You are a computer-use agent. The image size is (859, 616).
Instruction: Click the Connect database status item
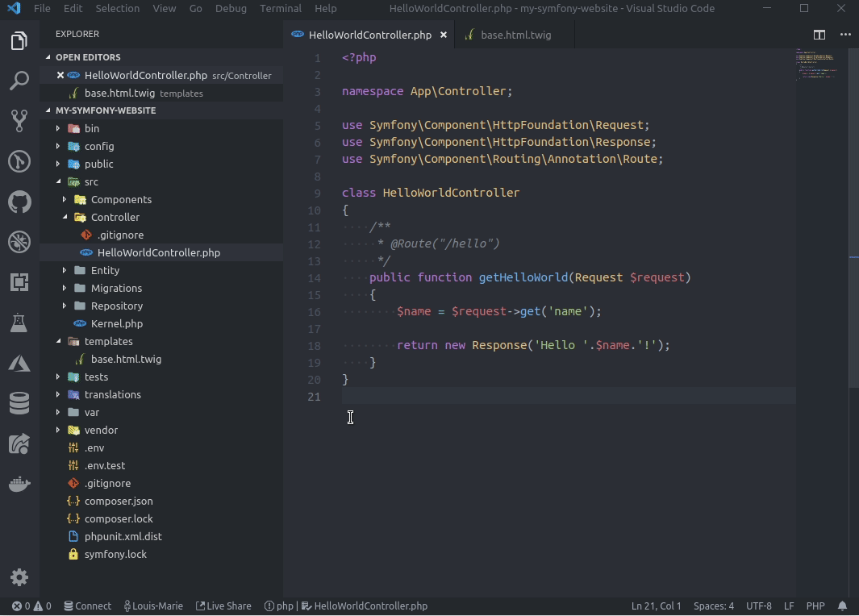[x=88, y=606]
